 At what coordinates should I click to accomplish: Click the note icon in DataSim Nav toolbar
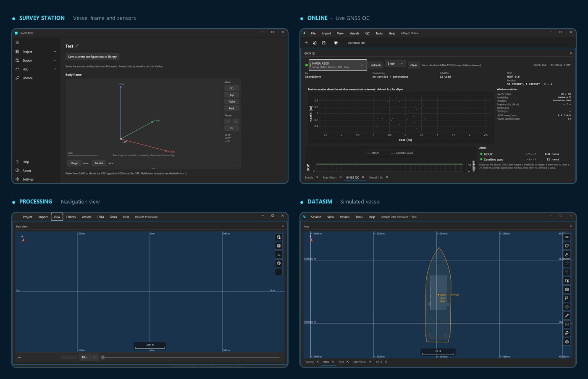tap(567, 246)
